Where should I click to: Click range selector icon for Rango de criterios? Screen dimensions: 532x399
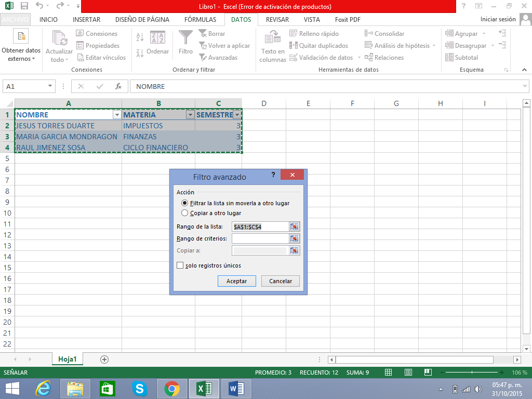tap(295, 238)
